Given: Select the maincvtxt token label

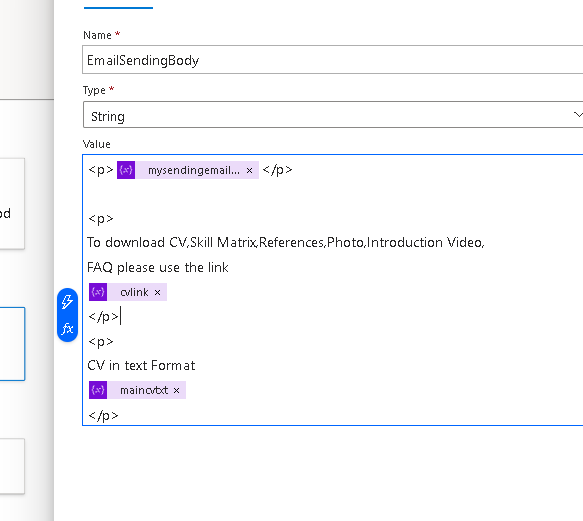Looking at the screenshot, I should (144, 390).
